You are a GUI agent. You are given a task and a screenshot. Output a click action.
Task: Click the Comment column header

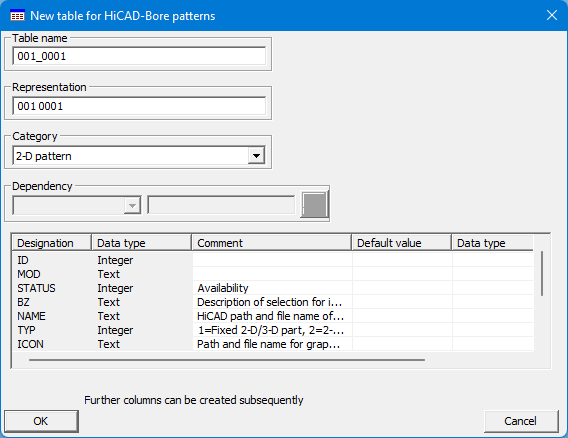coord(271,243)
